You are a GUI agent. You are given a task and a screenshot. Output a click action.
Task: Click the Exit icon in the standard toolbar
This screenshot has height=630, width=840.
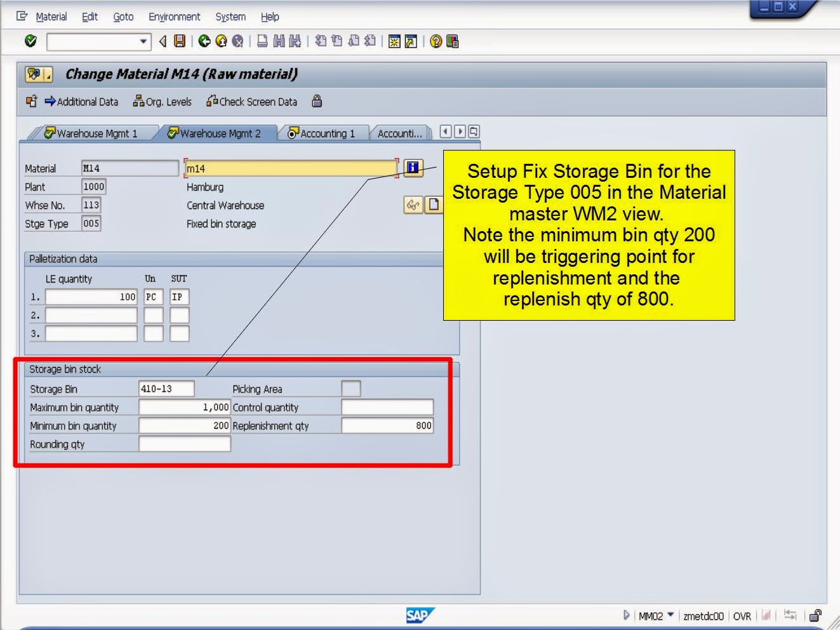point(221,42)
